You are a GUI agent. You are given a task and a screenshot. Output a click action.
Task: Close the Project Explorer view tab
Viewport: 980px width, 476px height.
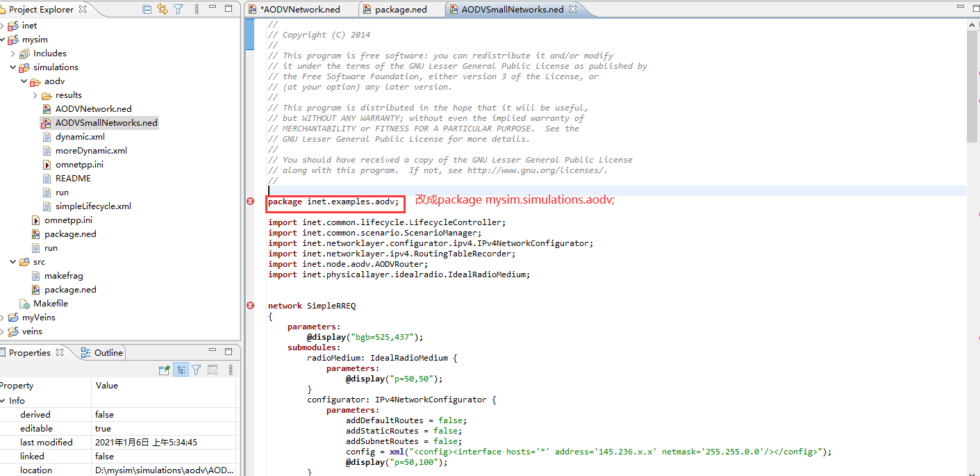83,9
